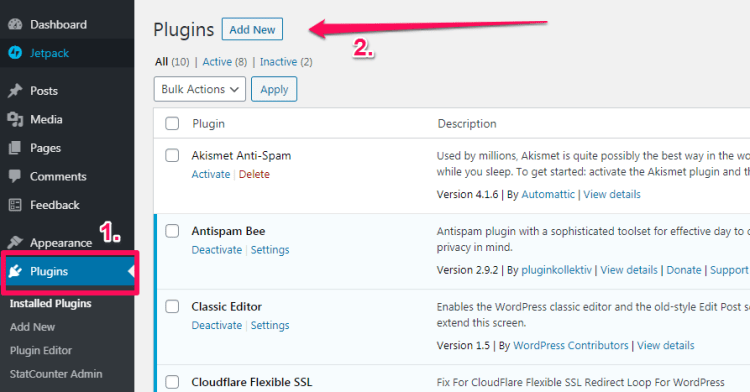Click the Version 2.9.2 text
The image size is (750, 392).
[467, 270]
